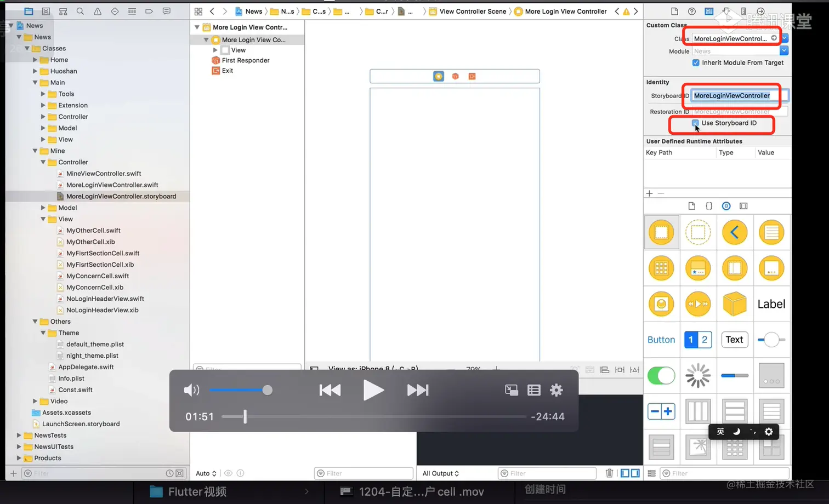
Task: Pick the Switch toggle object in library
Action: tap(661, 376)
